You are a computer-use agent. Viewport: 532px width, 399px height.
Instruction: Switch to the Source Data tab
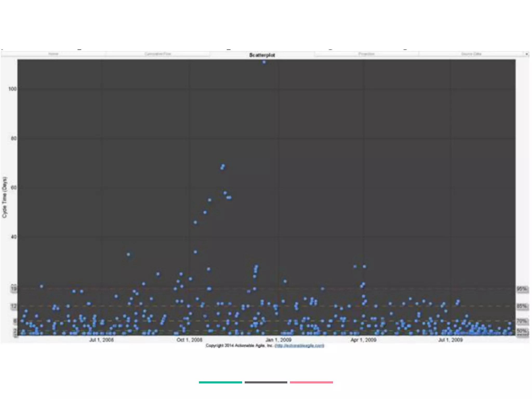[x=471, y=54]
